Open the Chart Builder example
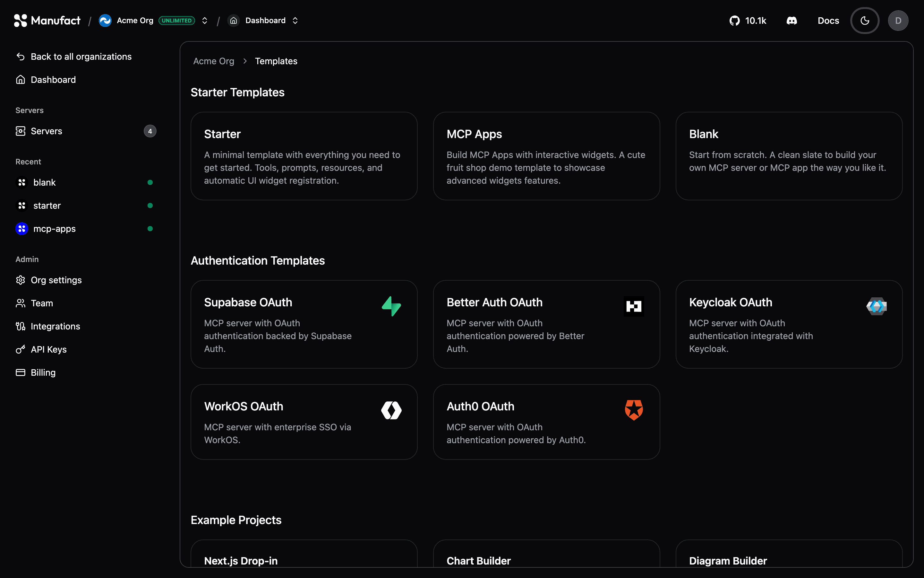This screenshot has width=924, height=578. [x=546, y=554]
